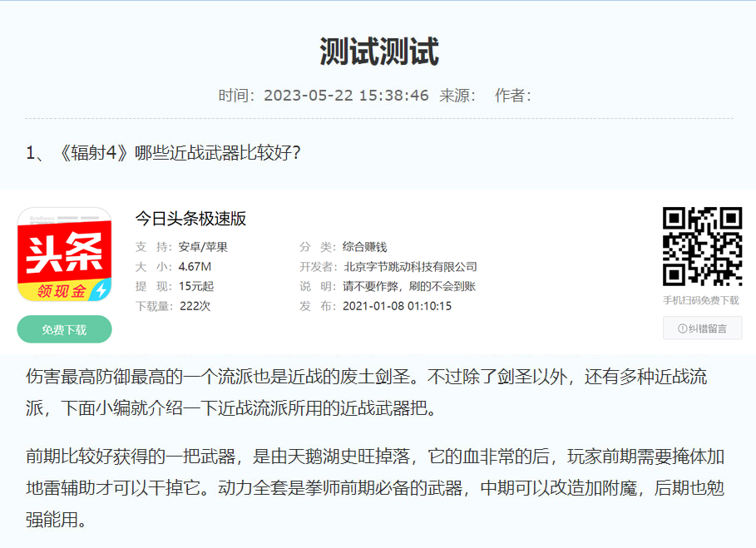Click developer 北京字节跳动科技有限公司
The image size is (756, 548).
410,267
